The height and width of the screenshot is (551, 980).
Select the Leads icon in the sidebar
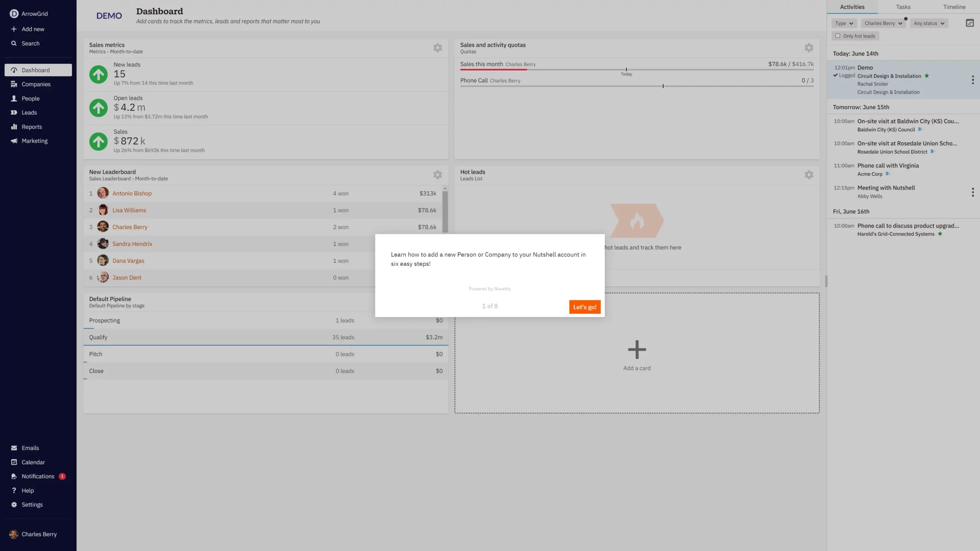click(x=14, y=112)
